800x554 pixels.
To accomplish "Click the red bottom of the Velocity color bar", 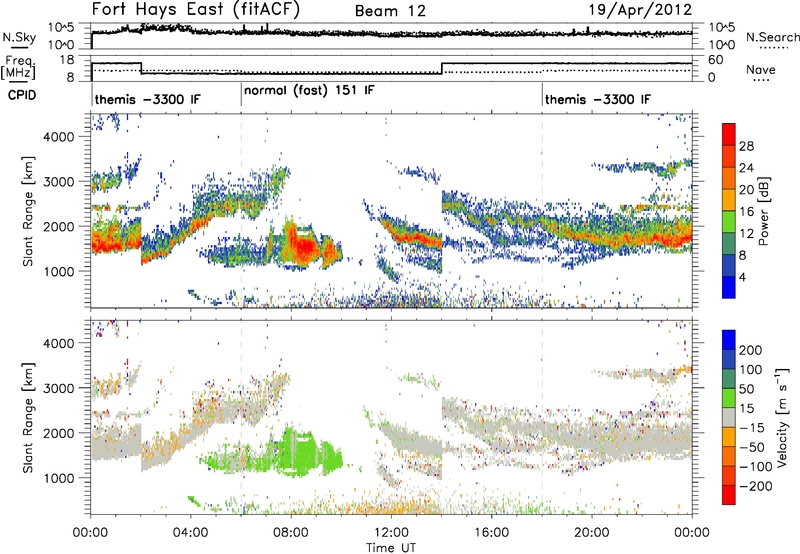I will pyautogui.click(x=729, y=495).
